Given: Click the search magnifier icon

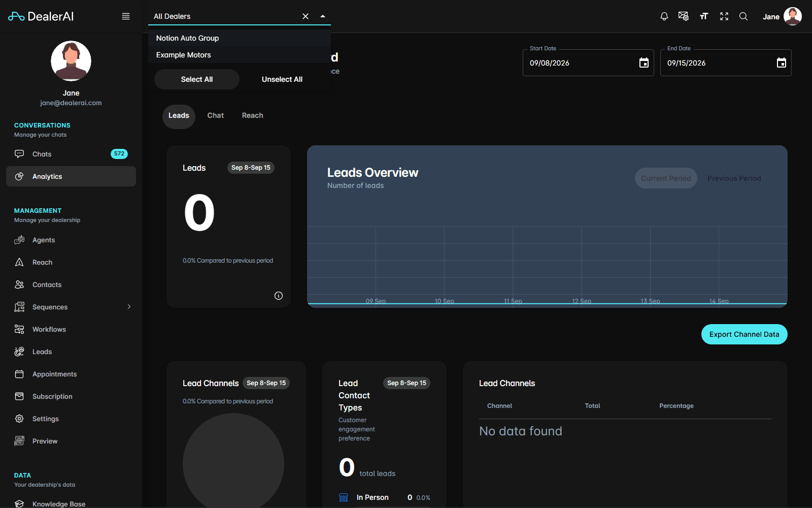Looking at the screenshot, I should pyautogui.click(x=743, y=16).
